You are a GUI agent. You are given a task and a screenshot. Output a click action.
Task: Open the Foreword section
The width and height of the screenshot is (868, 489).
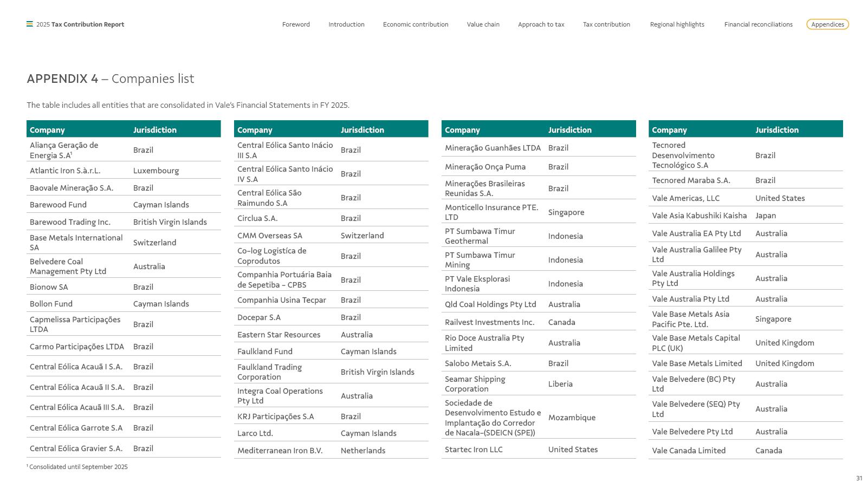coord(296,24)
